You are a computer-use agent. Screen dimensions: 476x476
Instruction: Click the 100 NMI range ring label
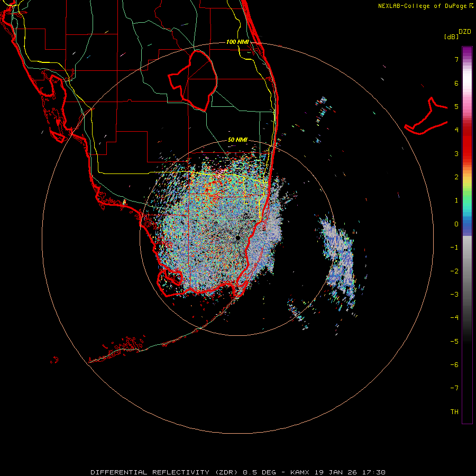(237, 42)
